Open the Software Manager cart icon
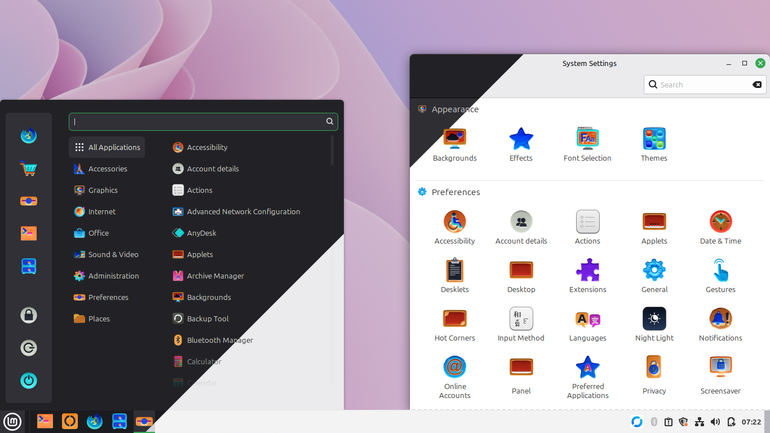 point(28,168)
